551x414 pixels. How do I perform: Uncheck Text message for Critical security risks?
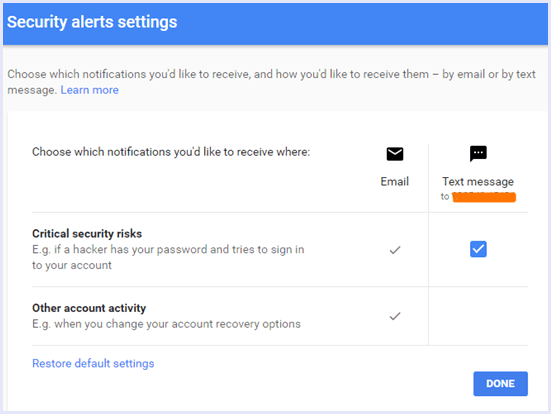(x=478, y=249)
